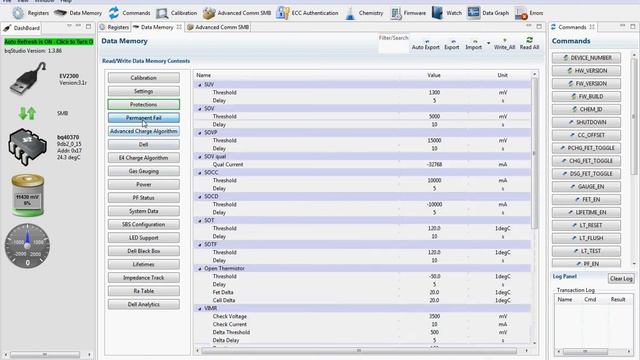This screenshot has width=640, height=360.
Task: Click the Import icon
Action: point(475,41)
